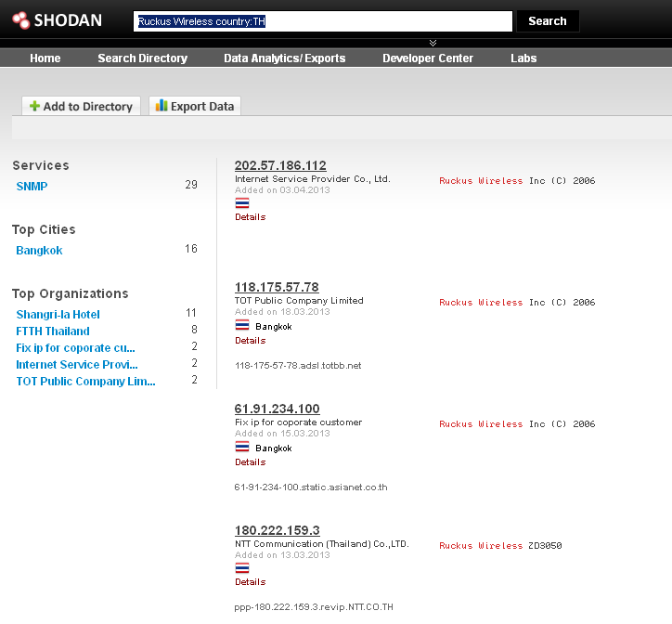Filter results by Bangkok city

tap(39, 251)
